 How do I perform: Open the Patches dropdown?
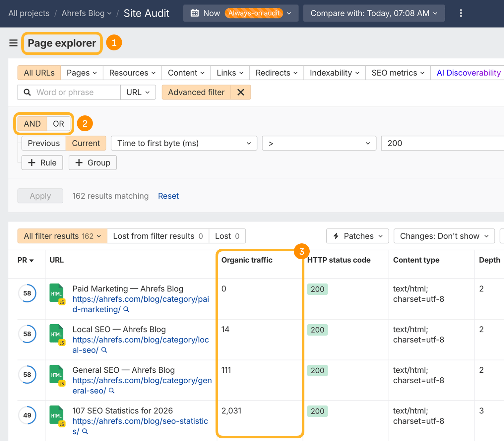357,236
